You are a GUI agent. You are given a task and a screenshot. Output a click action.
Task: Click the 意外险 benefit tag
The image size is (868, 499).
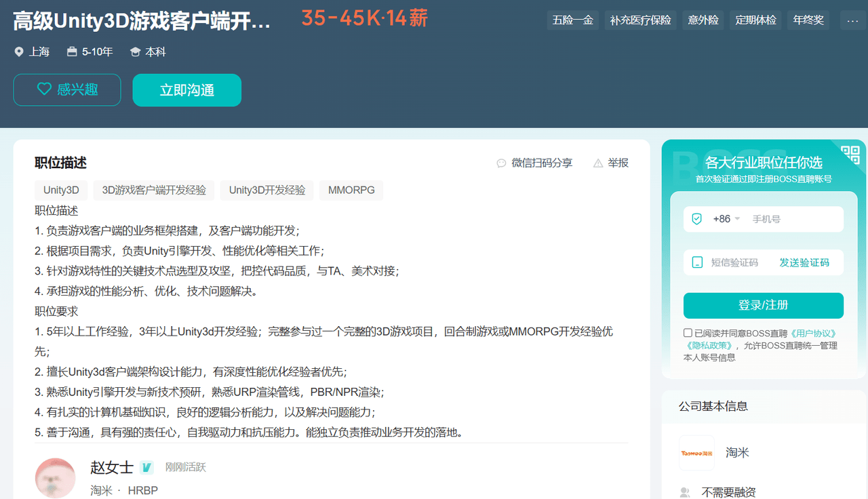pyautogui.click(x=703, y=20)
